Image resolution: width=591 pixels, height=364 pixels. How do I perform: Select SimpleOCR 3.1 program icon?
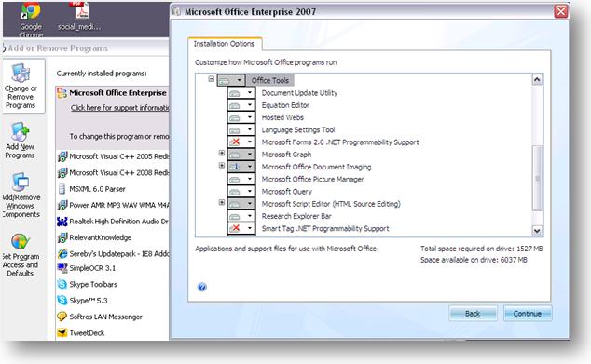pyautogui.click(x=62, y=268)
